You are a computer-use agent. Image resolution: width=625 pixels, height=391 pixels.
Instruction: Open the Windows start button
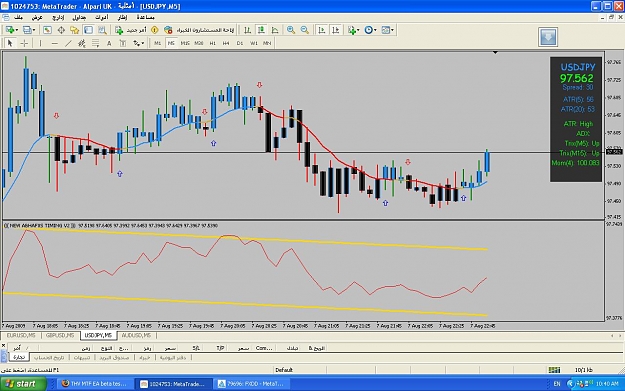(x=23, y=384)
